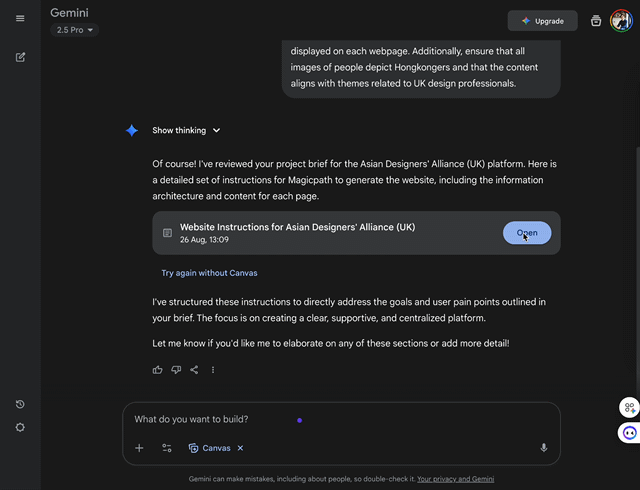Click Try again without Canvas
Image resolution: width=640 pixels, height=490 pixels.
209,273
